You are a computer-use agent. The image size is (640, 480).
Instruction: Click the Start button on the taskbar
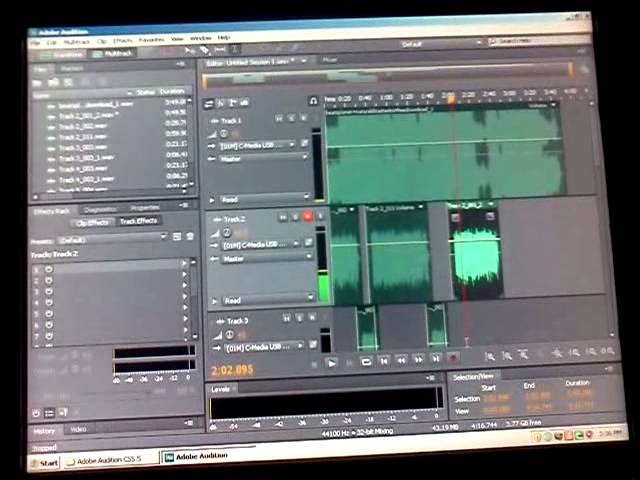pyautogui.click(x=45, y=462)
